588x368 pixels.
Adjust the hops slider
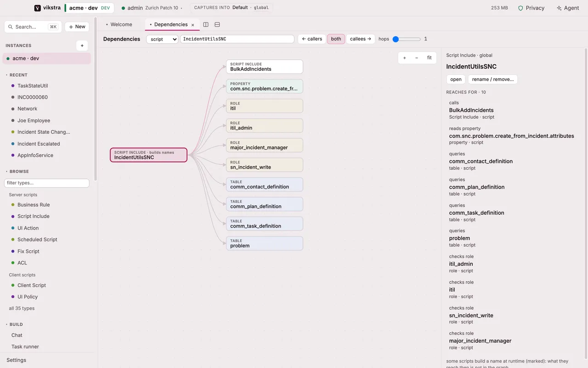pos(407,39)
